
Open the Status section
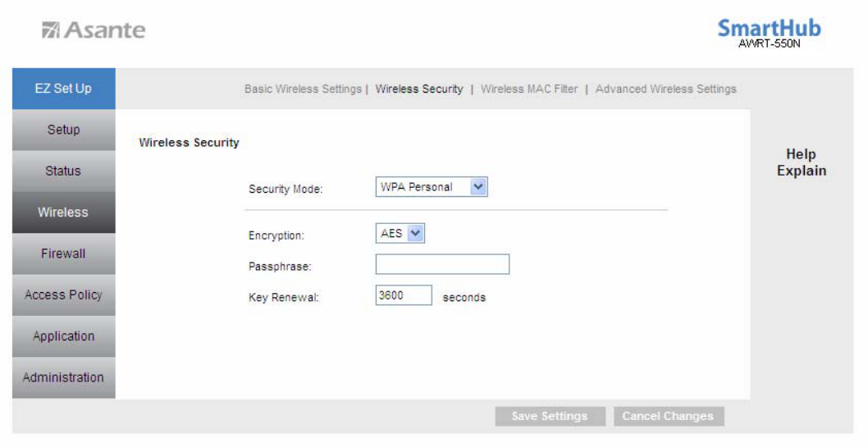(x=63, y=171)
